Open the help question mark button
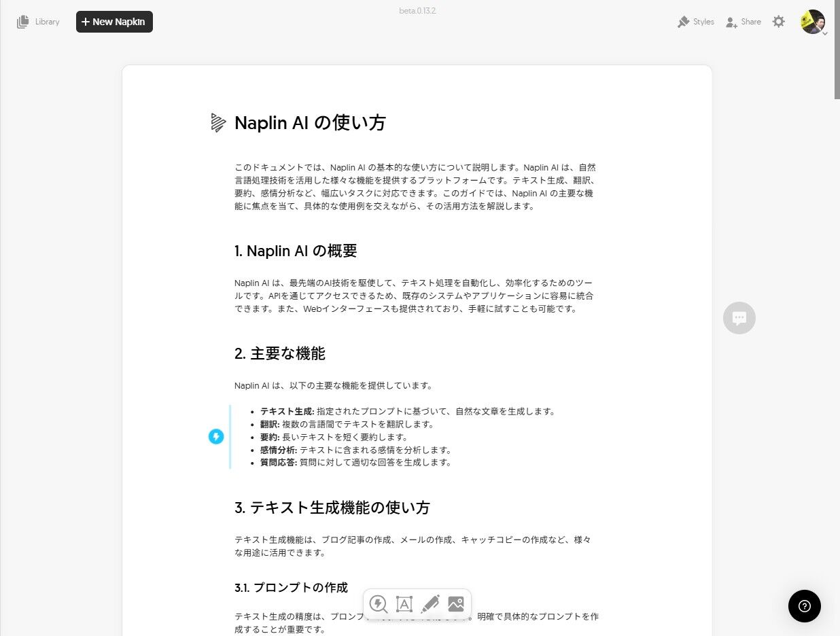The width and height of the screenshot is (840, 636). (805, 606)
